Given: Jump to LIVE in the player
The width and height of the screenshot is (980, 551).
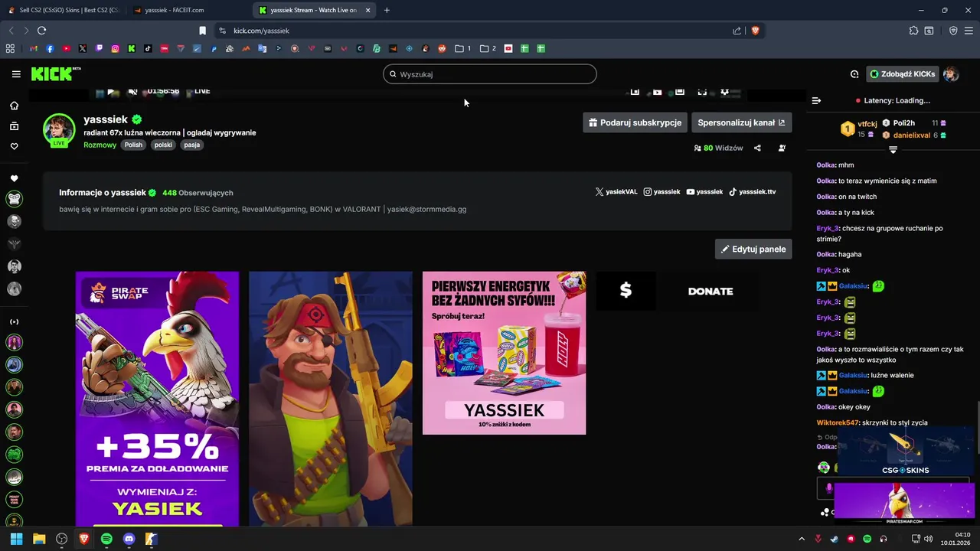Looking at the screenshot, I should click(202, 91).
